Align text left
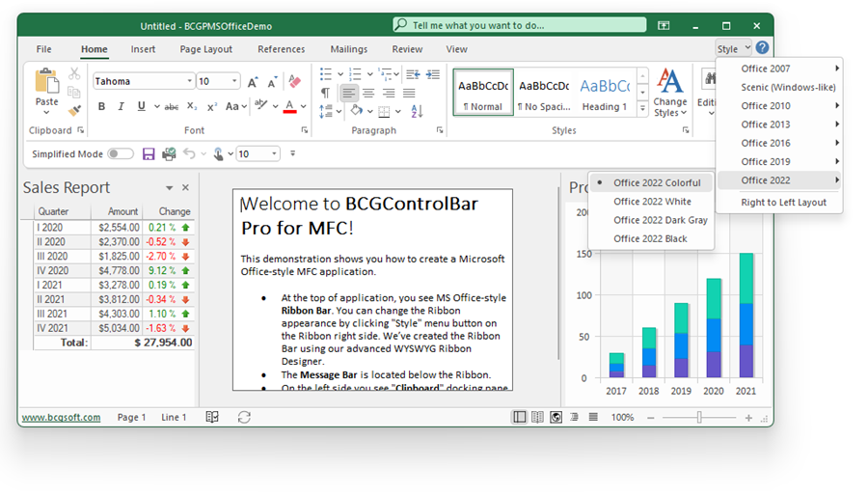The height and width of the screenshot is (495, 868). click(349, 93)
